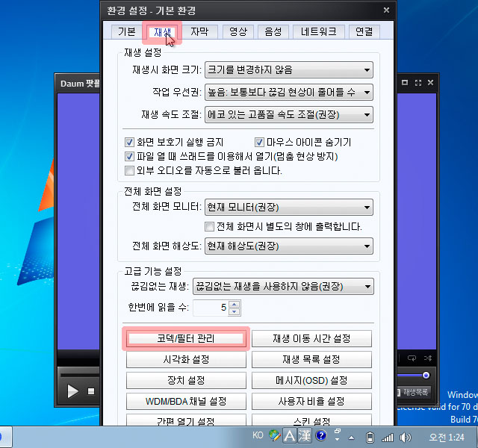Show hidden system tray icons

pos(353,437)
